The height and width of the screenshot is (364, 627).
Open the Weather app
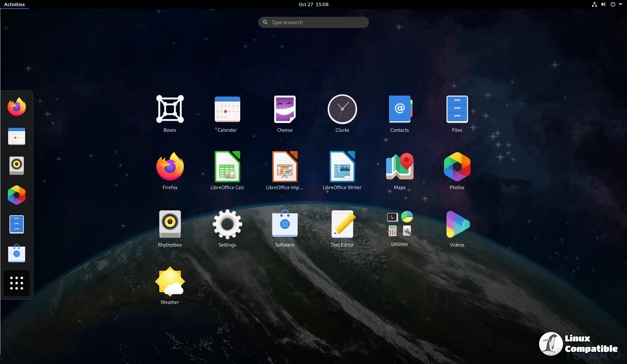[x=170, y=281]
